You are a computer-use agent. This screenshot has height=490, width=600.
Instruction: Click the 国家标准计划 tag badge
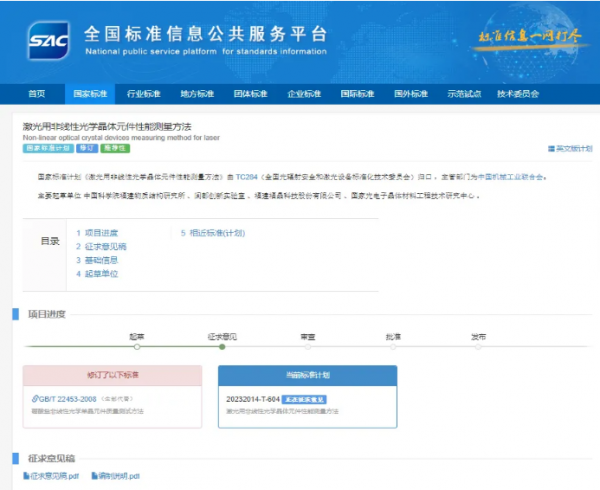pyautogui.click(x=47, y=148)
